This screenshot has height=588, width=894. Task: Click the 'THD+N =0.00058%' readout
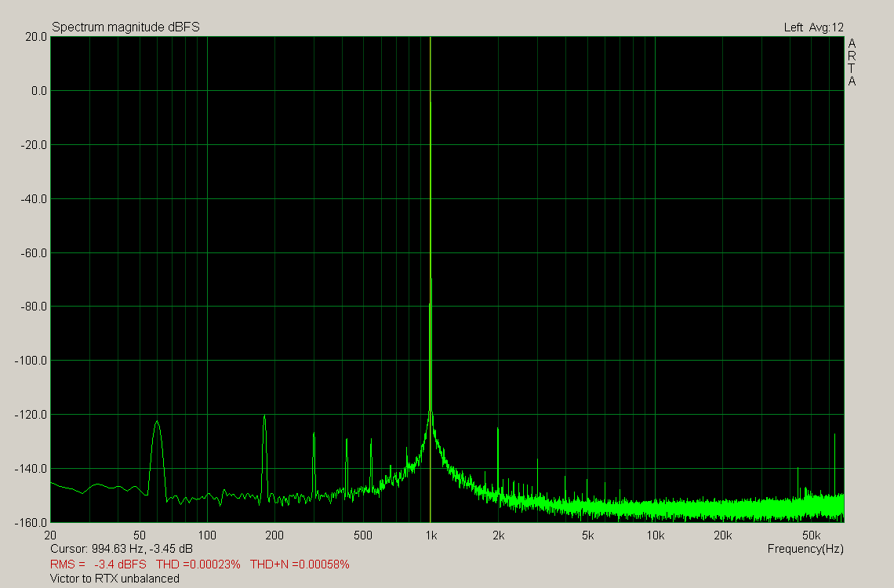[x=300, y=564]
